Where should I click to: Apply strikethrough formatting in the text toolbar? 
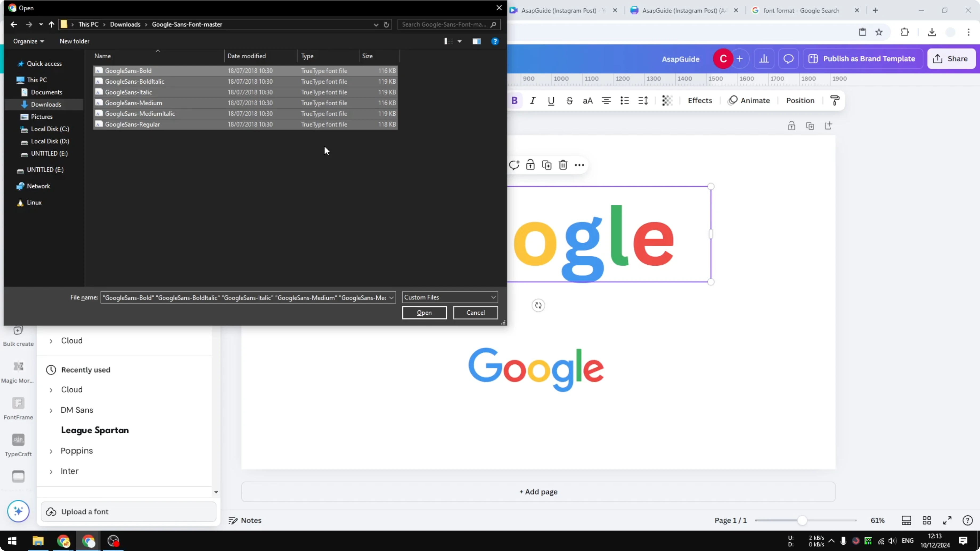point(570,100)
